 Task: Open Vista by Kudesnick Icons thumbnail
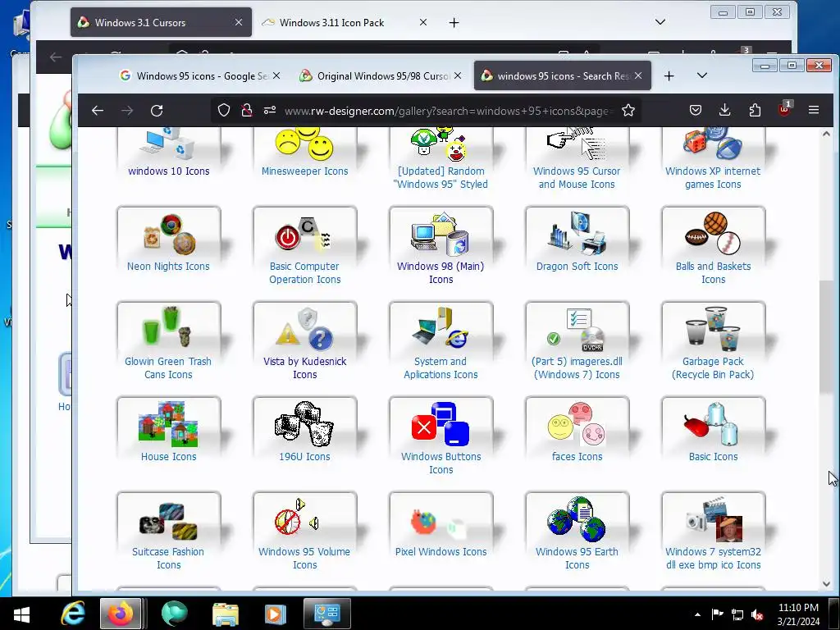[305, 329]
